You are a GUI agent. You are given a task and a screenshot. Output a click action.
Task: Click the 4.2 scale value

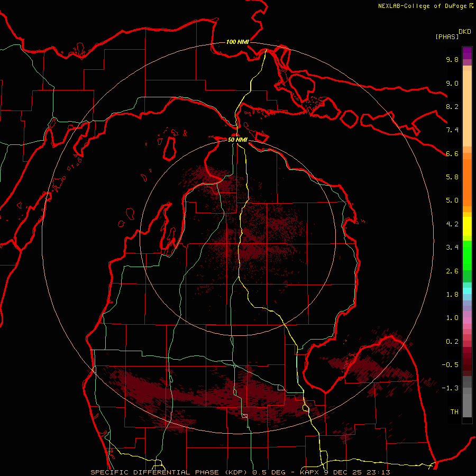pyautogui.click(x=452, y=224)
